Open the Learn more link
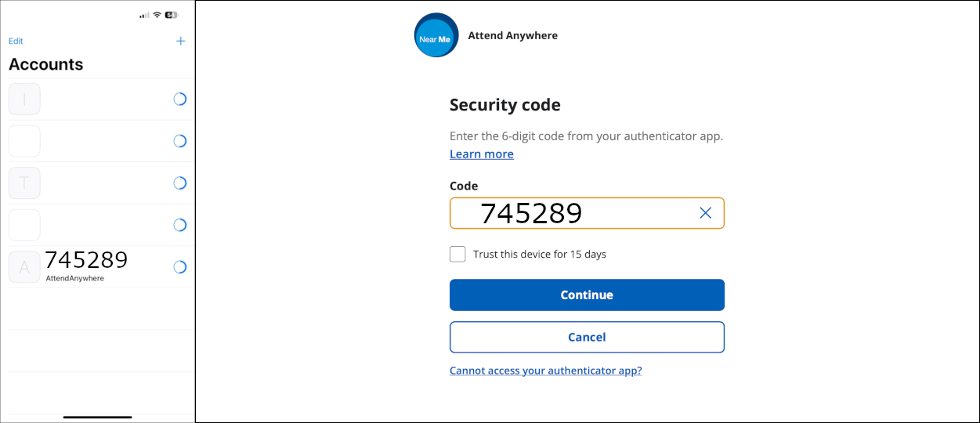The height and width of the screenshot is (423, 980). [481, 154]
